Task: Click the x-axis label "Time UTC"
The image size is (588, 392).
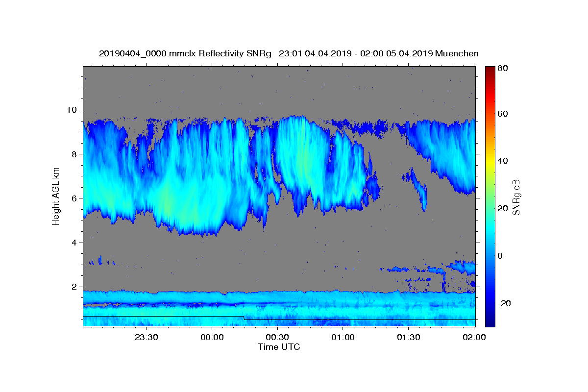Action: pyautogui.click(x=279, y=347)
